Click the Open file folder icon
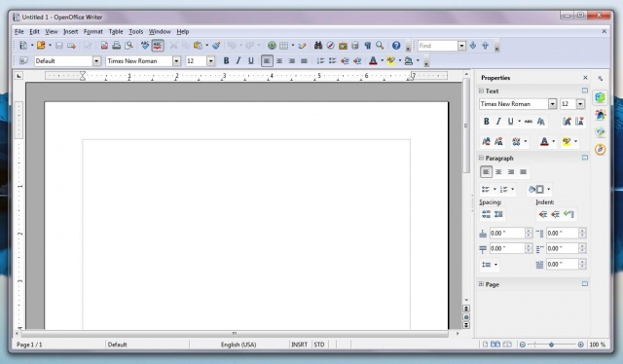623x364 pixels. (41, 46)
